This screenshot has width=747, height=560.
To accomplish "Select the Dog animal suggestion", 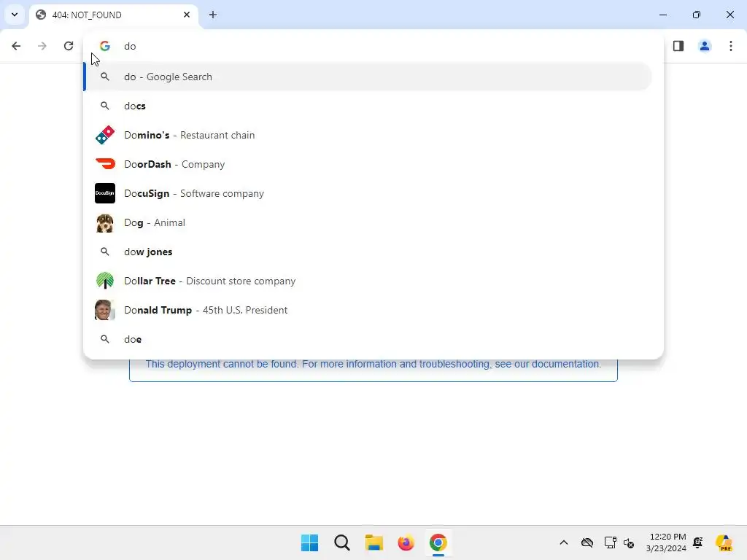I will point(368,222).
